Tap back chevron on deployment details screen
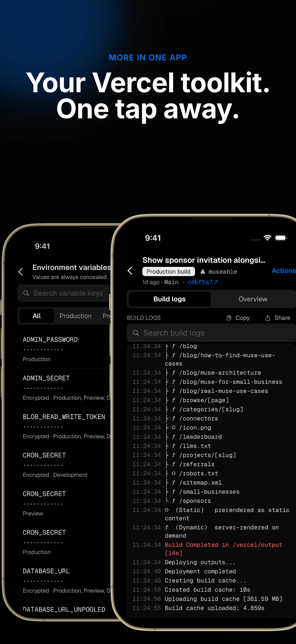Image resolution: width=296 pixels, height=644 pixels. (x=130, y=270)
